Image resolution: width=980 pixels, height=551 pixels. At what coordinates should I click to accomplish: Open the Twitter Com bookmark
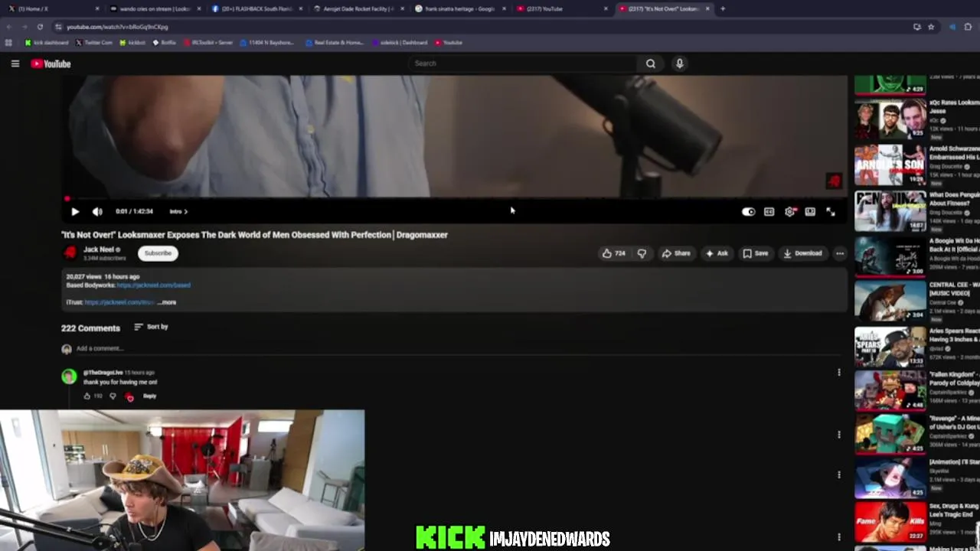pos(93,43)
